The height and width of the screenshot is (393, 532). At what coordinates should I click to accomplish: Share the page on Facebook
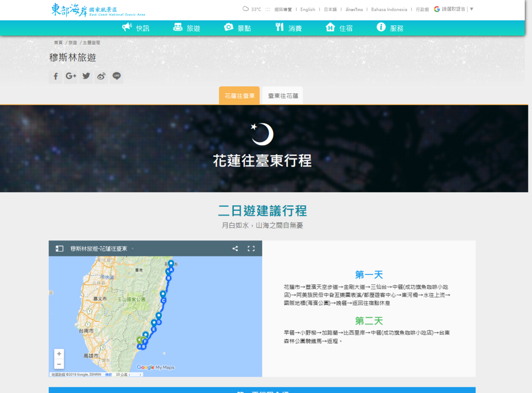pyautogui.click(x=55, y=76)
